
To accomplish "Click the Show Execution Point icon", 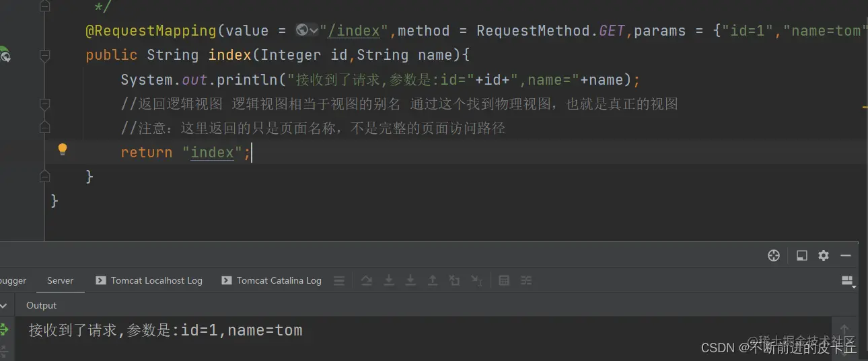I will [339, 281].
